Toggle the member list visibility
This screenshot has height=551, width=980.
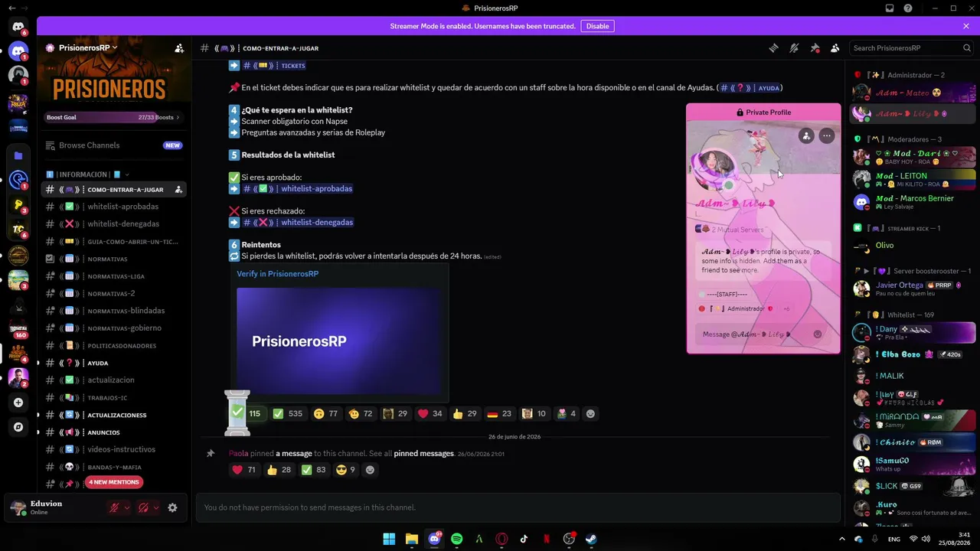tap(835, 48)
